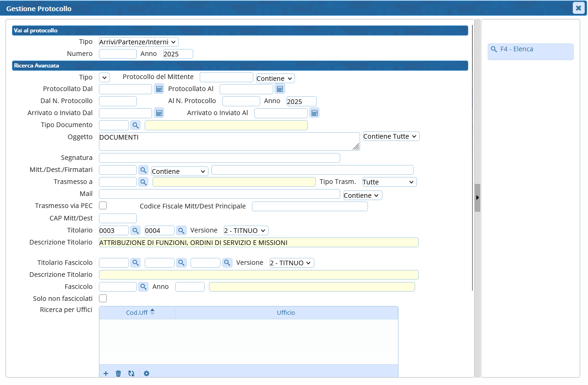Expand the Contiene Tutte dropdown for Oggetto
The height and width of the screenshot is (385, 588).
point(391,136)
